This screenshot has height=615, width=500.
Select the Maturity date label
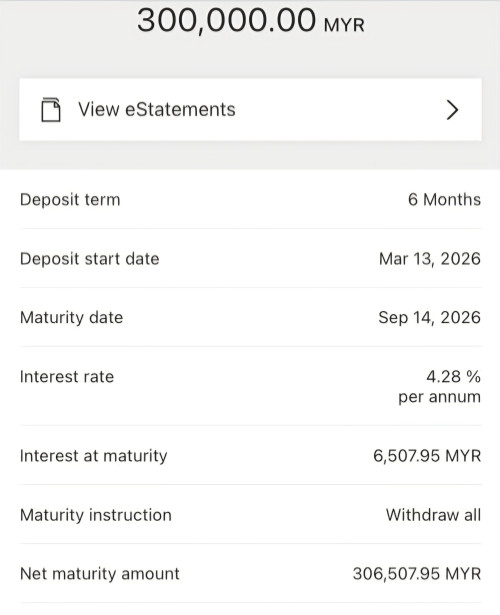tap(71, 317)
